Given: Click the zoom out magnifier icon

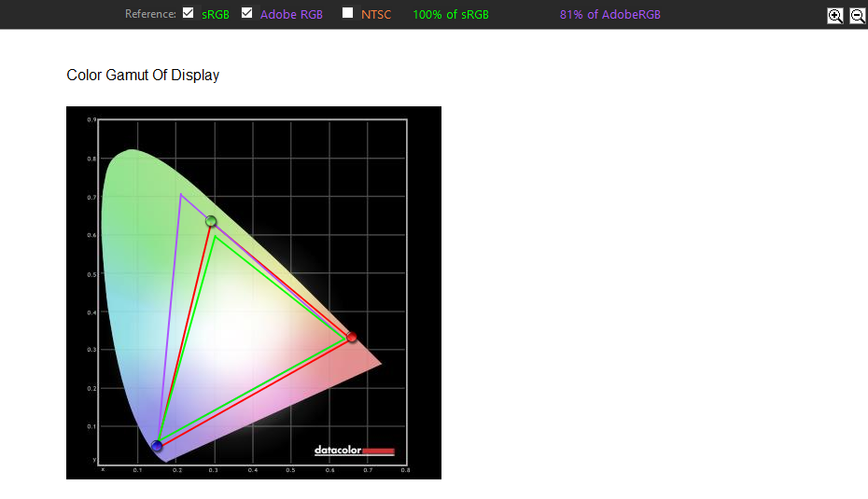Looking at the screenshot, I should [857, 15].
